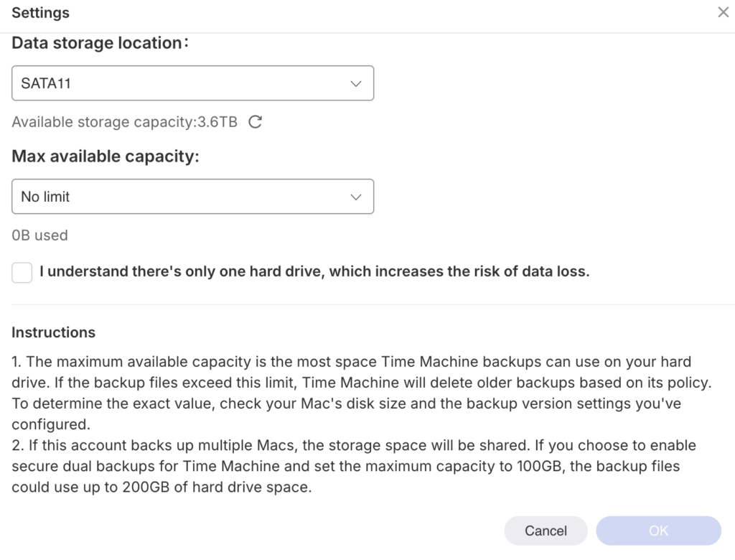Click the second instruction about multiple Macs
Viewport: 735px width, 560px height.
(x=352, y=467)
